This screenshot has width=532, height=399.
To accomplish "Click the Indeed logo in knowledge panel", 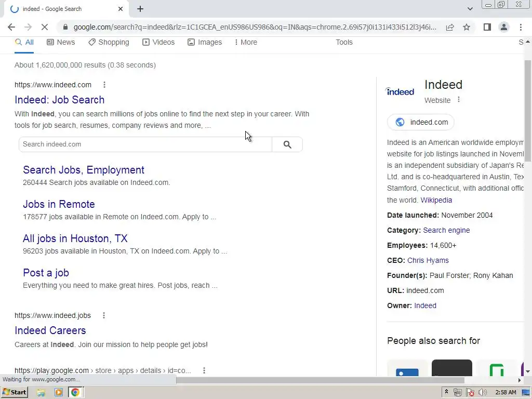I will (x=401, y=91).
